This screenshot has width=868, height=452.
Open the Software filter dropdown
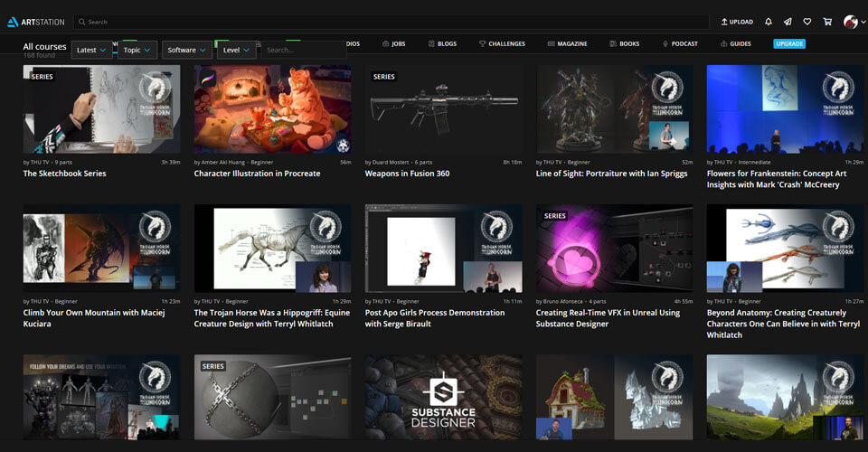[187, 50]
